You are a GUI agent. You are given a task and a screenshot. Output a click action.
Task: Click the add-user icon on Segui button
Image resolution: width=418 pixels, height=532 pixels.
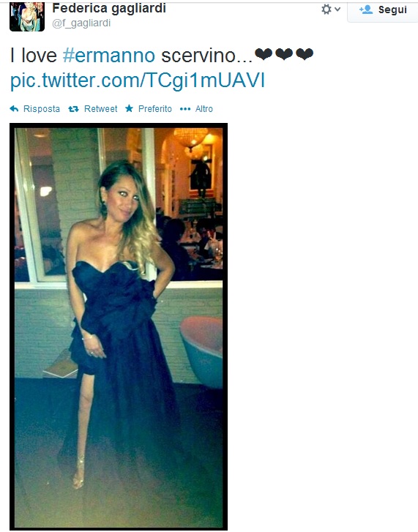click(366, 10)
